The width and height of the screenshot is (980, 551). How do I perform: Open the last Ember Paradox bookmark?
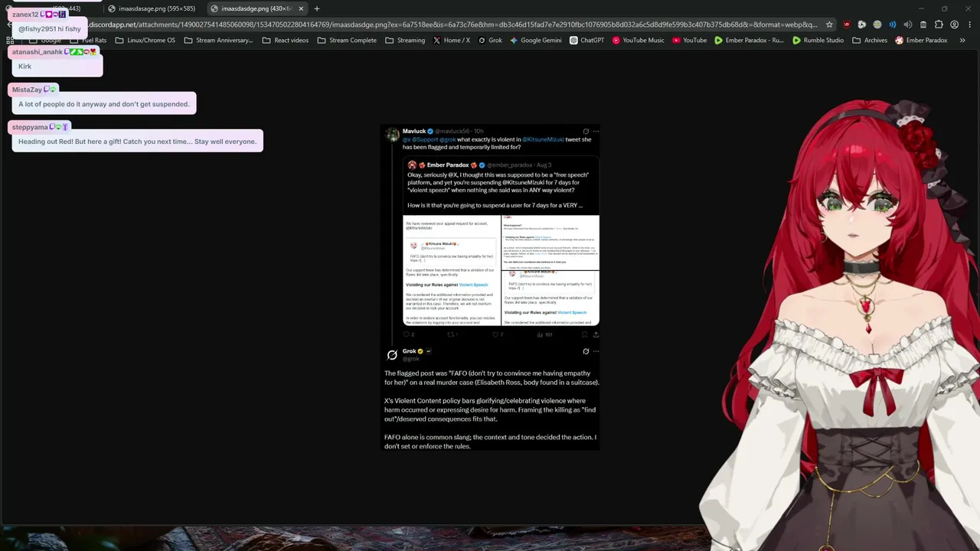point(921,41)
